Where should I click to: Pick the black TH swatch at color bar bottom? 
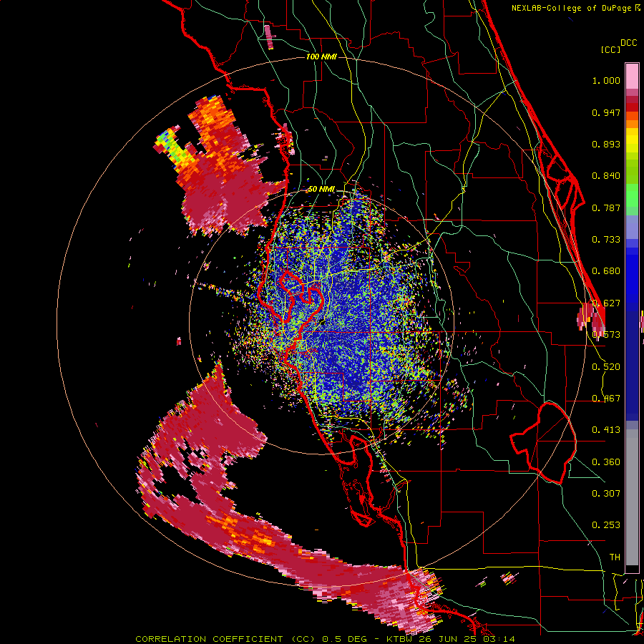click(632, 569)
